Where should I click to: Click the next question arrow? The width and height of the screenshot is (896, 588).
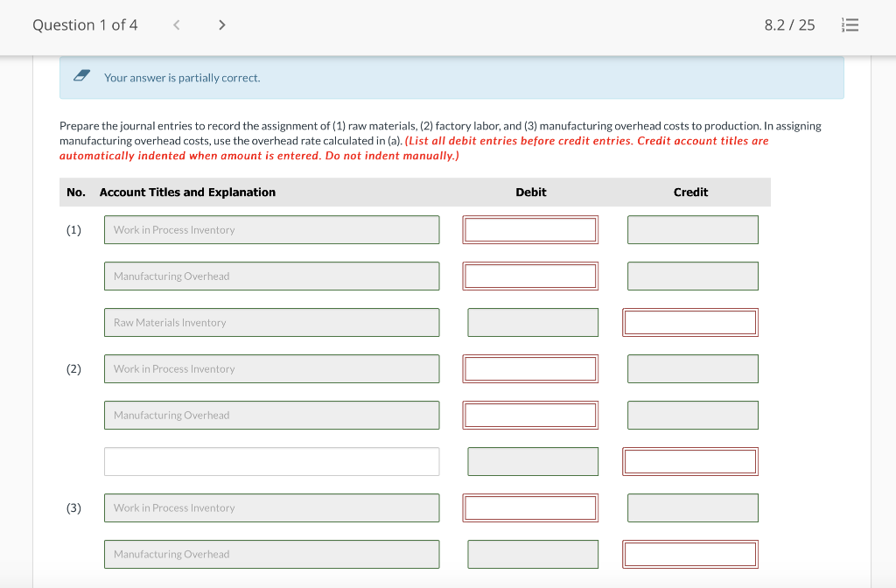(x=221, y=24)
